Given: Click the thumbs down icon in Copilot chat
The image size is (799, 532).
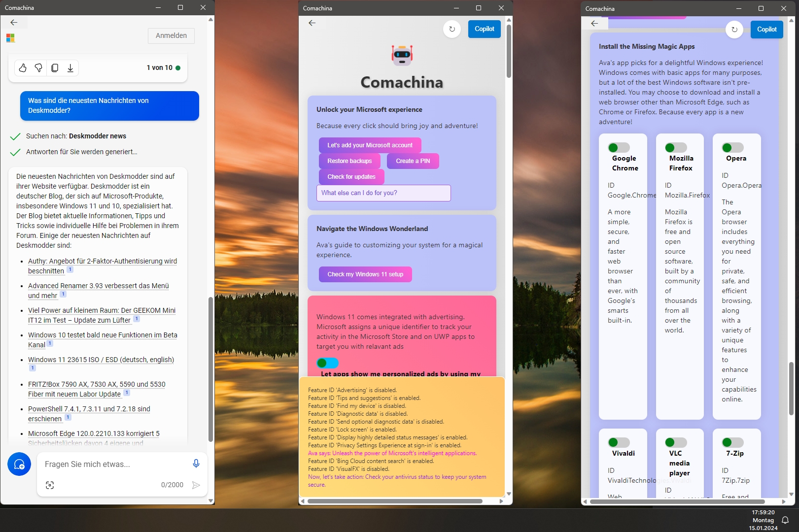Looking at the screenshot, I should click(38, 68).
